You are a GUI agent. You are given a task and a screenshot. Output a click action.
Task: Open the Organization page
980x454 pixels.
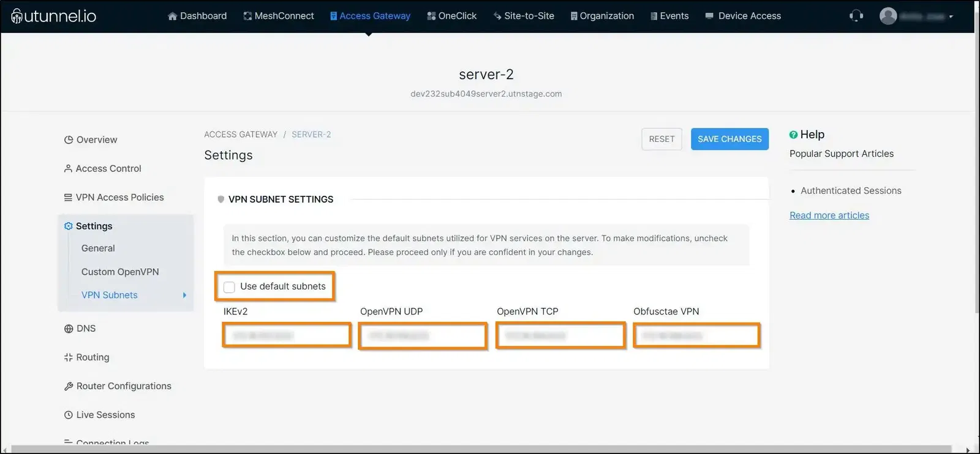pyautogui.click(x=602, y=16)
